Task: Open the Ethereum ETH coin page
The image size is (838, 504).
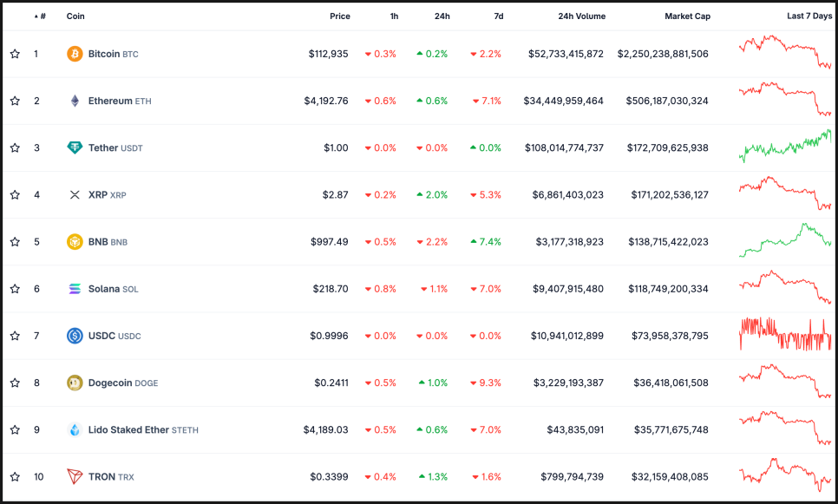Action: [x=120, y=101]
